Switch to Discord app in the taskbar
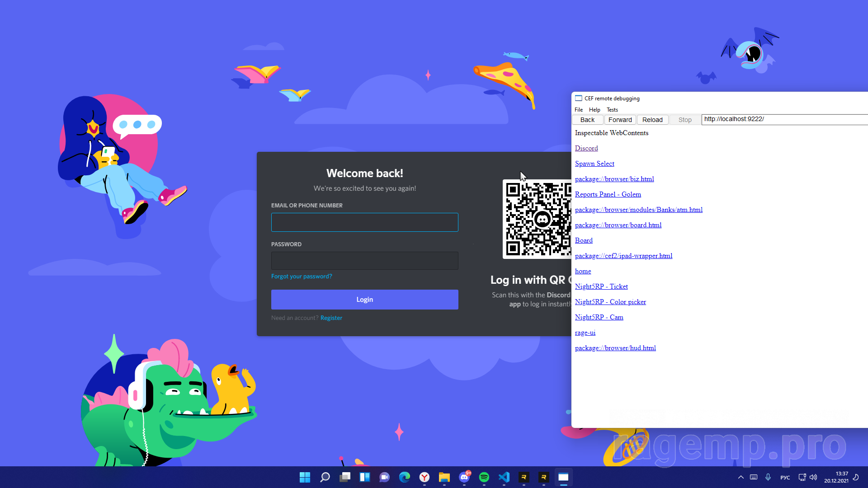868x488 pixels. coord(464,477)
